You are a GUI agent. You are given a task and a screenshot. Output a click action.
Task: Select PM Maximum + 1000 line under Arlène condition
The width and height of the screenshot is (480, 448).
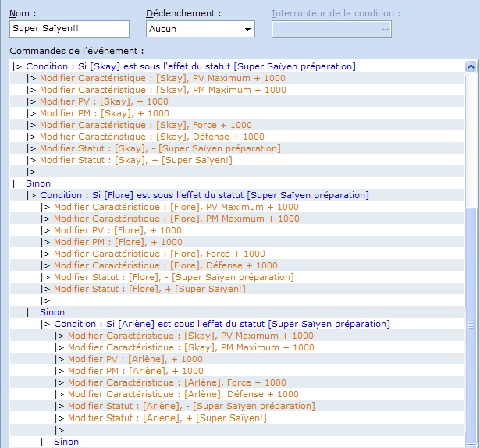tap(237, 347)
